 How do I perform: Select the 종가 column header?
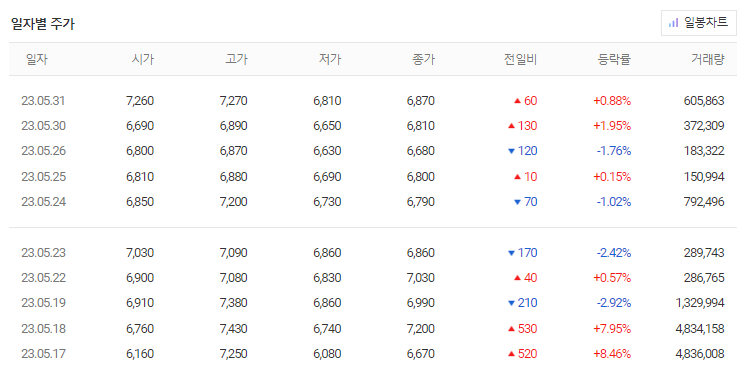(423, 59)
